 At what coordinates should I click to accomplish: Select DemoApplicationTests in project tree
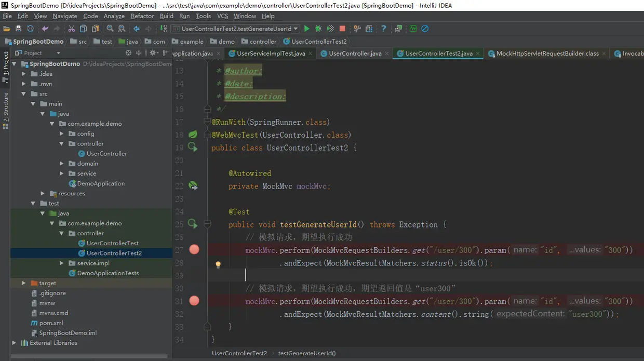point(108,273)
